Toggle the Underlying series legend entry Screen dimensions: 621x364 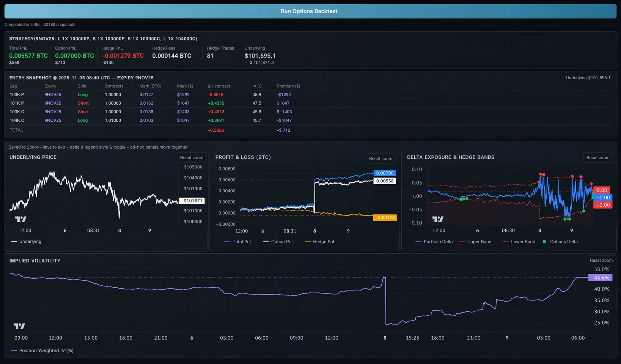(26, 242)
